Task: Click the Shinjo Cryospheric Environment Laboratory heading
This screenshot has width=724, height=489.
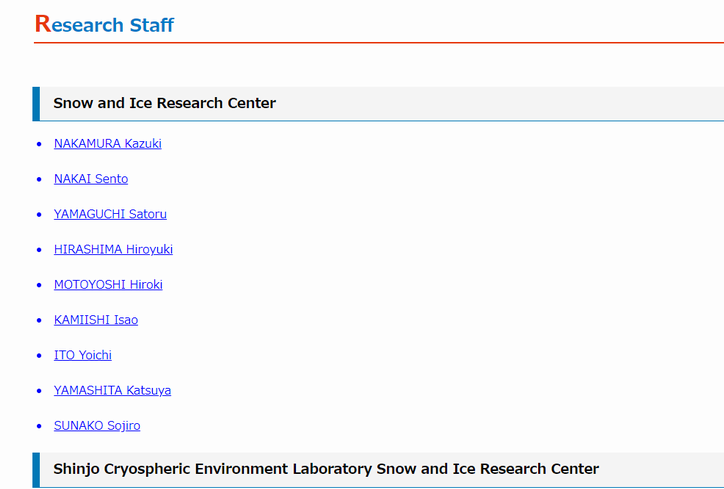Action: [326, 469]
